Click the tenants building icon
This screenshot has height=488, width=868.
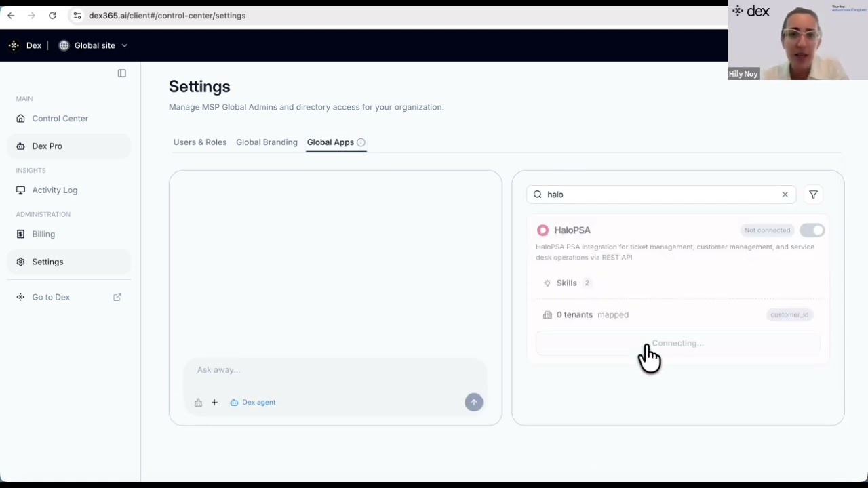(x=547, y=314)
